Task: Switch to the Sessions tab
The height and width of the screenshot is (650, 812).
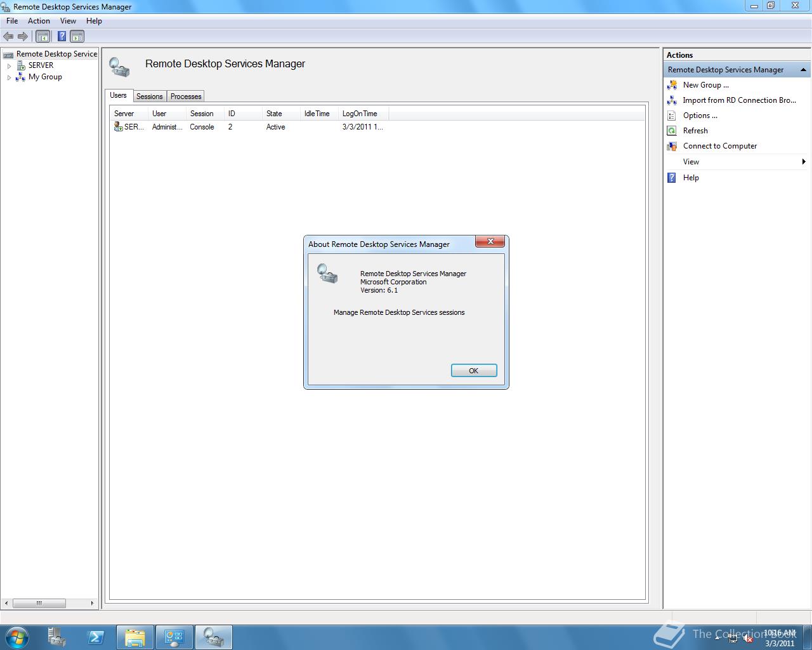Action: [150, 96]
